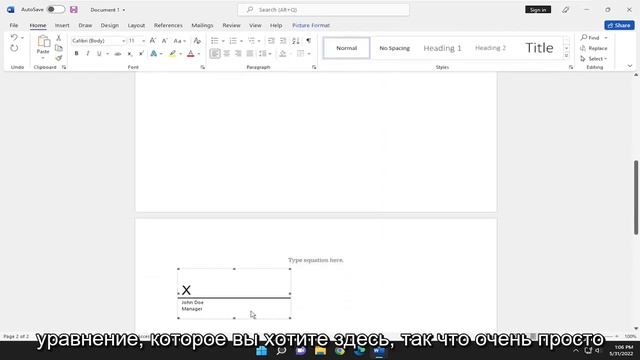The image size is (640, 360).
Task: Apply text highlight color
Action: tap(173, 53)
